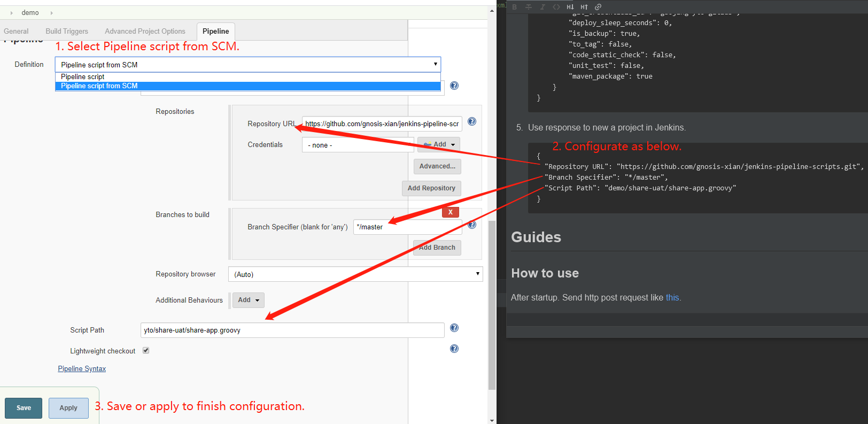
Task: Click the 'How to use' heading
Action: pos(545,273)
